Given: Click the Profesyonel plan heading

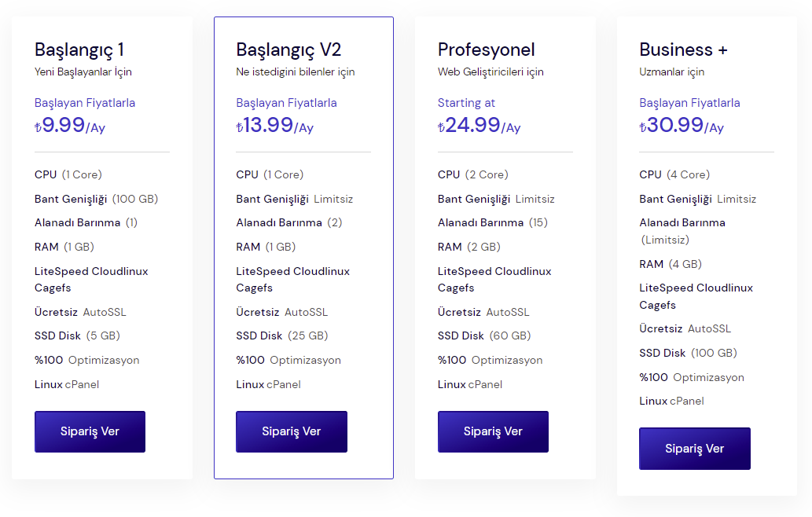Looking at the screenshot, I should coord(486,49).
